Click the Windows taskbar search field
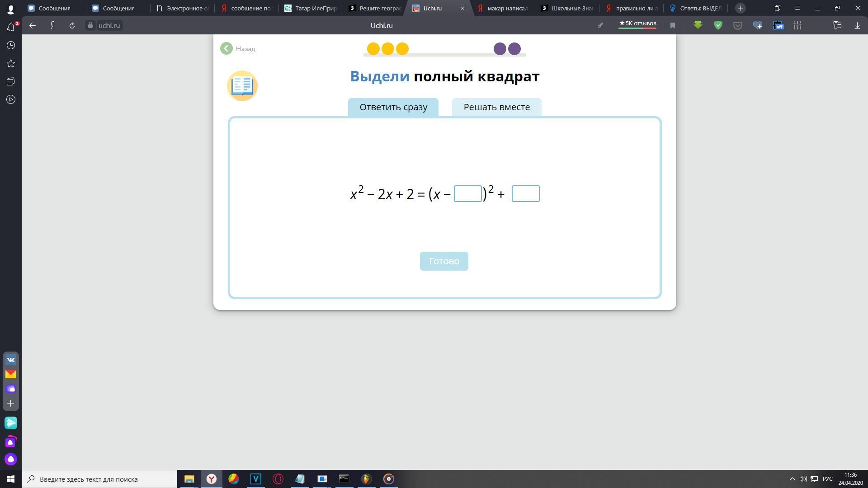 tap(99, 479)
